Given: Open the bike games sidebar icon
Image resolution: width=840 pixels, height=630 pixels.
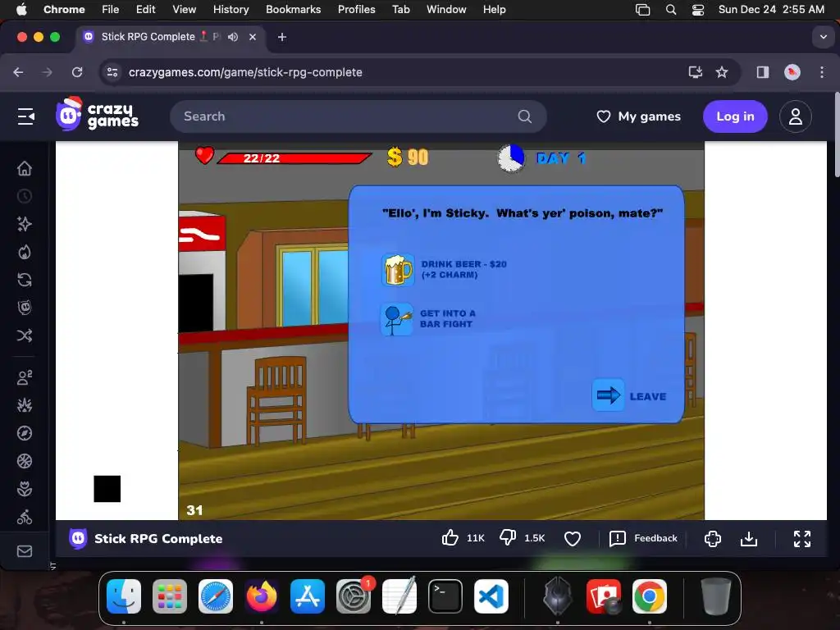Looking at the screenshot, I should pyautogui.click(x=25, y=517).
